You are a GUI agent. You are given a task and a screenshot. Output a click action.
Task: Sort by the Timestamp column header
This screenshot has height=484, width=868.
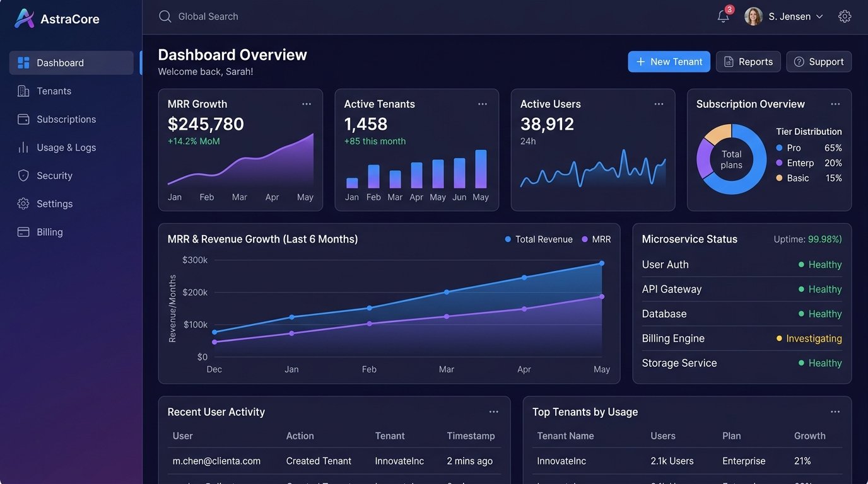(471, 435)
